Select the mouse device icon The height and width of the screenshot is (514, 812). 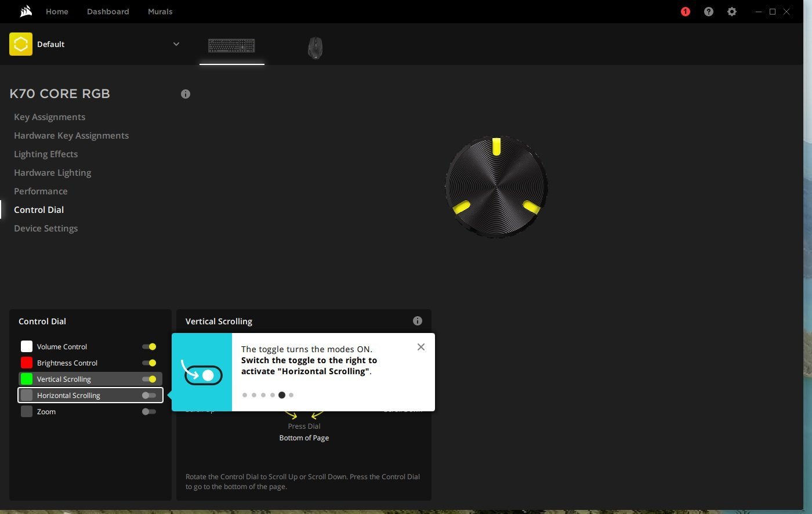pyautogui.click(x=315, y=48)
